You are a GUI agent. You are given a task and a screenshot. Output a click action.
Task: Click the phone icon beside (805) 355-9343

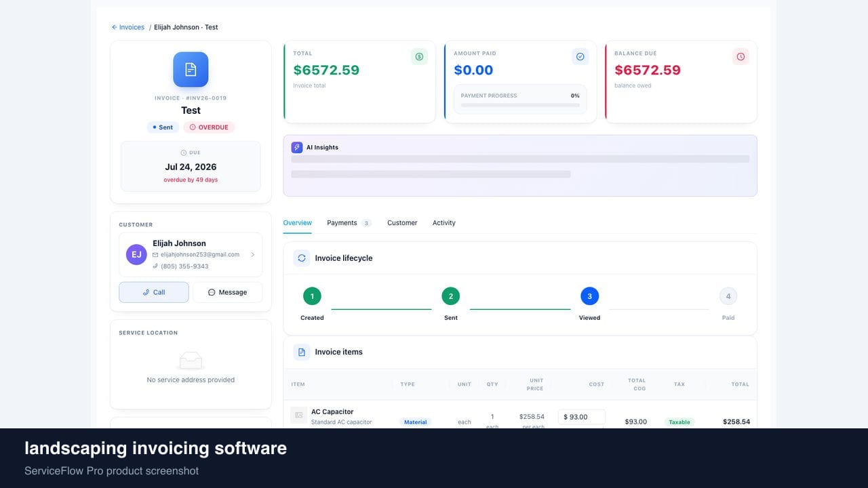coord(155,266)
